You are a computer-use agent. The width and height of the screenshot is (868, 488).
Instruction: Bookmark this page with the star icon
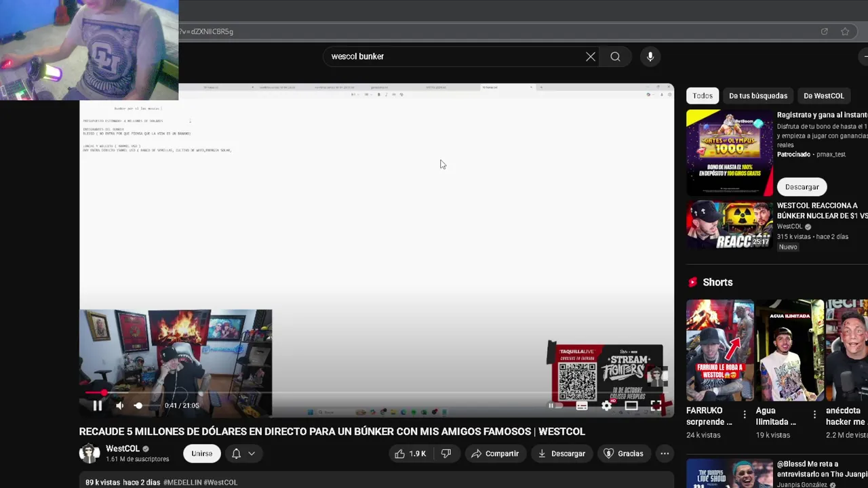pyautogui.click(x=845, y=32)
